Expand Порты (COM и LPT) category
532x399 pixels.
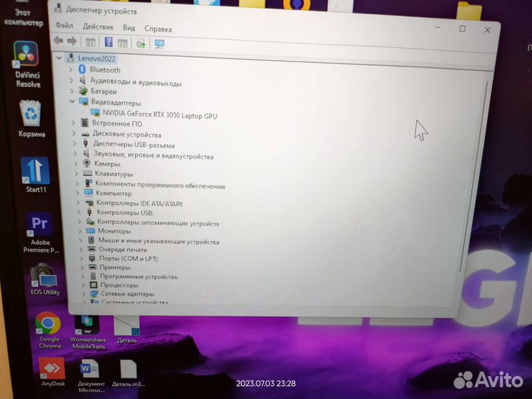click(81, 258)
